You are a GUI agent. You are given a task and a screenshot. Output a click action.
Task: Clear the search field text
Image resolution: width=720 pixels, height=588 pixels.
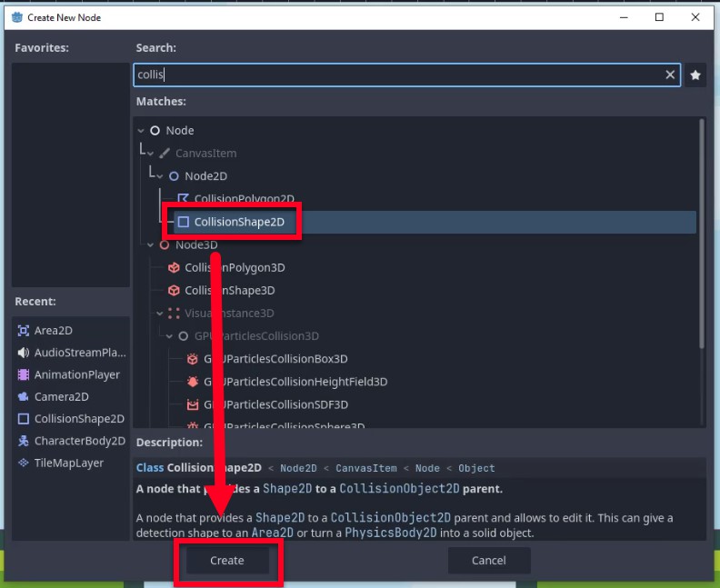[x=670, y=75]
